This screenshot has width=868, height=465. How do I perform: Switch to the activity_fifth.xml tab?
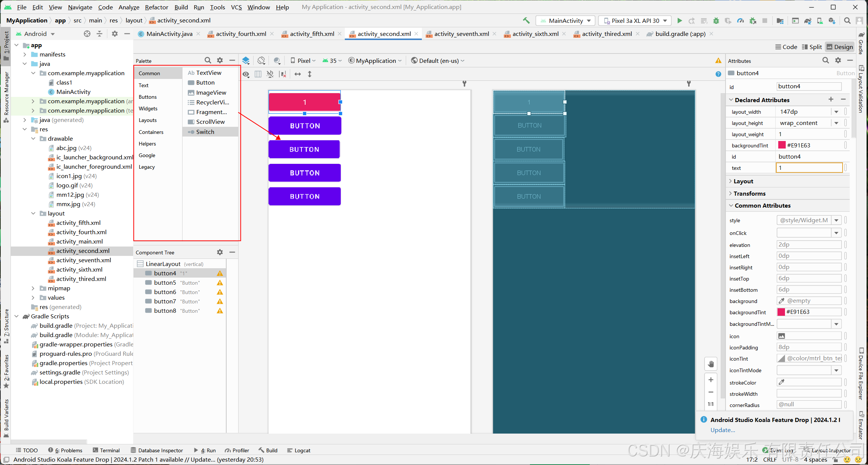(312, 34)
